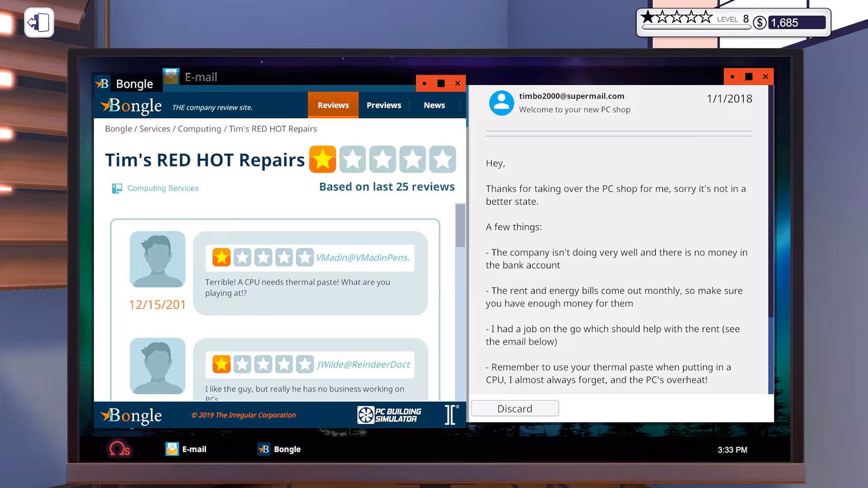Minimize the Bongle browser window

coord(424,84)
